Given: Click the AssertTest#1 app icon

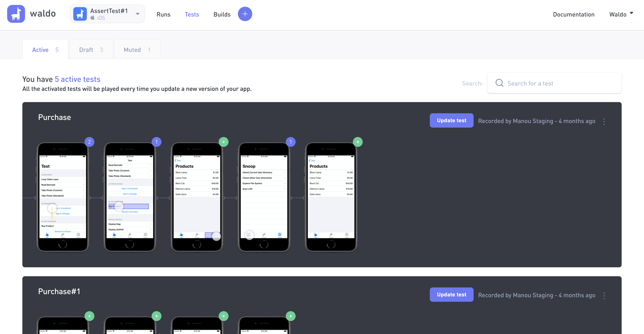Looking at the screenshot, I should point(80,14).
